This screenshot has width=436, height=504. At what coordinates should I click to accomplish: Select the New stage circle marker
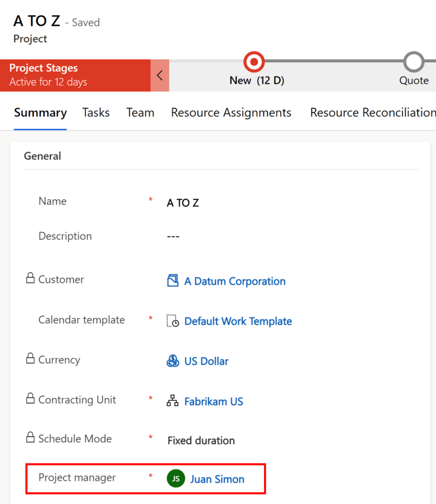click(254, 62)
